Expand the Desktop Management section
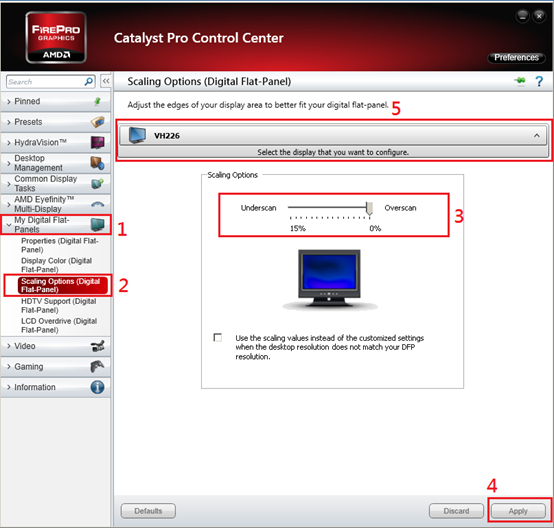Viewport: 554px width, 528px height. (55, 163)
